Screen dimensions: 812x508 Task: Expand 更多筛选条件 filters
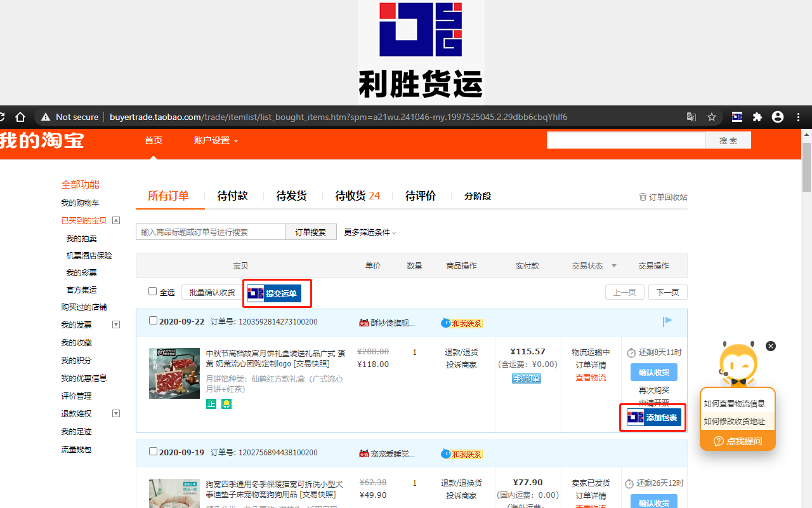tap(370, 232)
